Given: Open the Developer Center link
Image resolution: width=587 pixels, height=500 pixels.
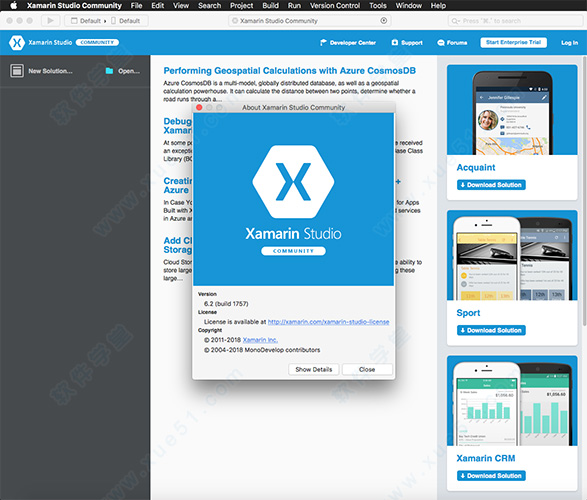Looking at the screenshot, I should coord(348,43).
